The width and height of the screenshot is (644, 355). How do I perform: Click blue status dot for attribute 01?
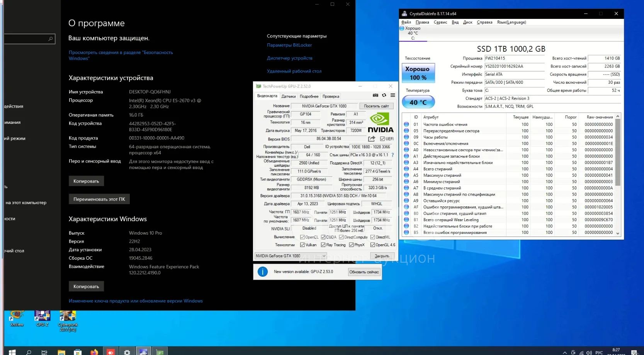[x=406, y=124]
